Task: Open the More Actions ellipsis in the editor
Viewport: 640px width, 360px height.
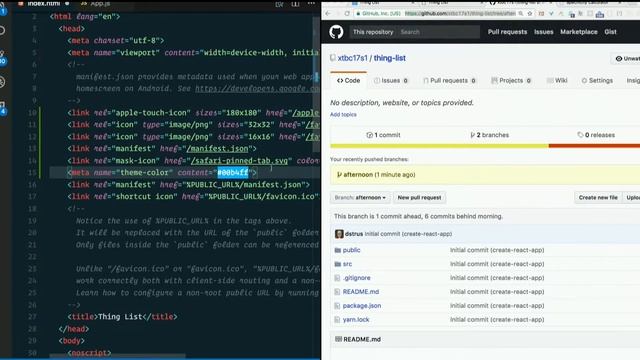Action: [311, 4]
